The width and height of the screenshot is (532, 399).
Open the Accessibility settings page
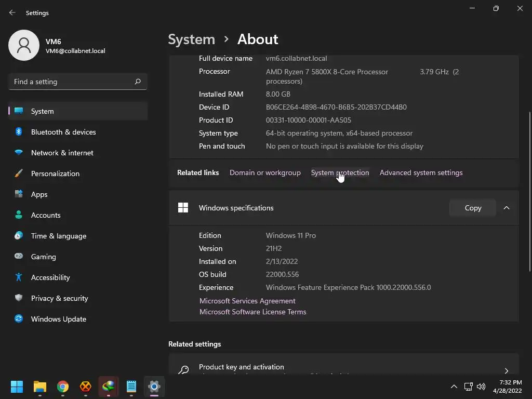(x=78, y=277)
